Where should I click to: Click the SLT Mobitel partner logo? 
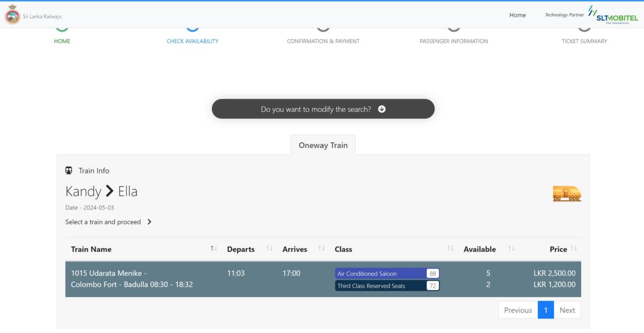click(613, 15)
